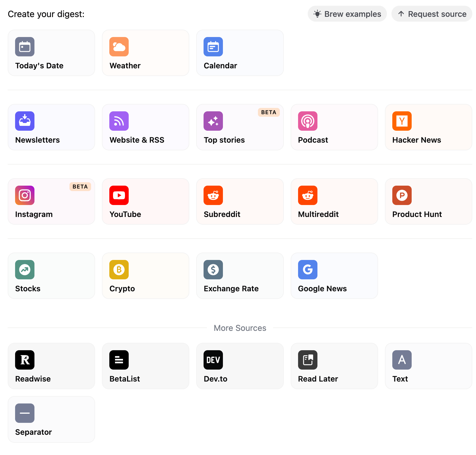Viewport: 476px width, 455px height.
Task: Select the YouTube label
Action: point(125,214)
